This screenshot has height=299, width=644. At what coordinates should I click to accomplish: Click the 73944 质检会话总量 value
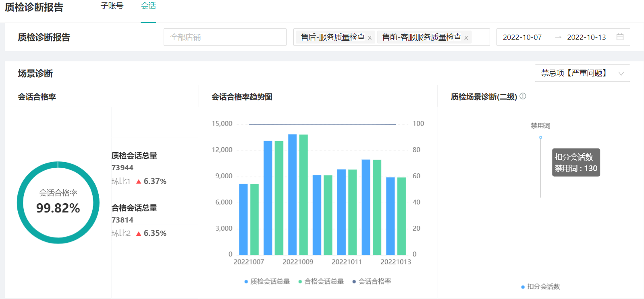tap(122, 168)
